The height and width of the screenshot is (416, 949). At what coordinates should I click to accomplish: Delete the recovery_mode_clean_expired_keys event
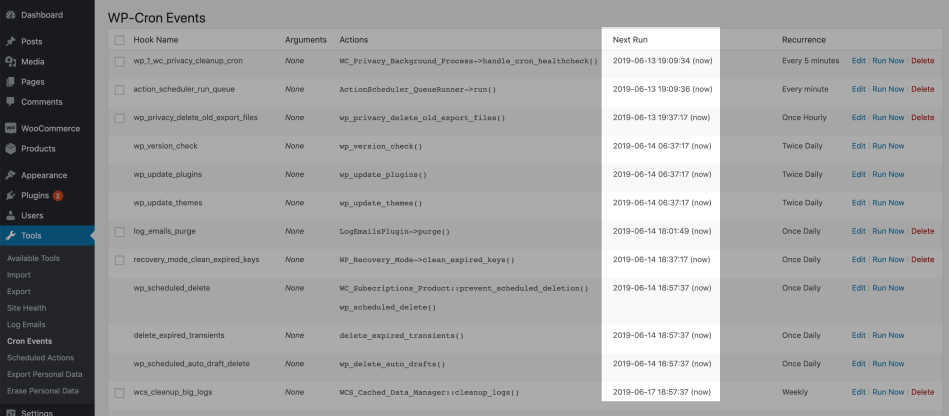[922, 259]
